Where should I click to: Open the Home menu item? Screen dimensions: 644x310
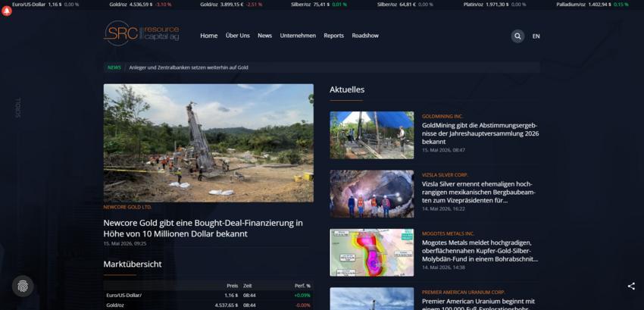click(208, 36)
